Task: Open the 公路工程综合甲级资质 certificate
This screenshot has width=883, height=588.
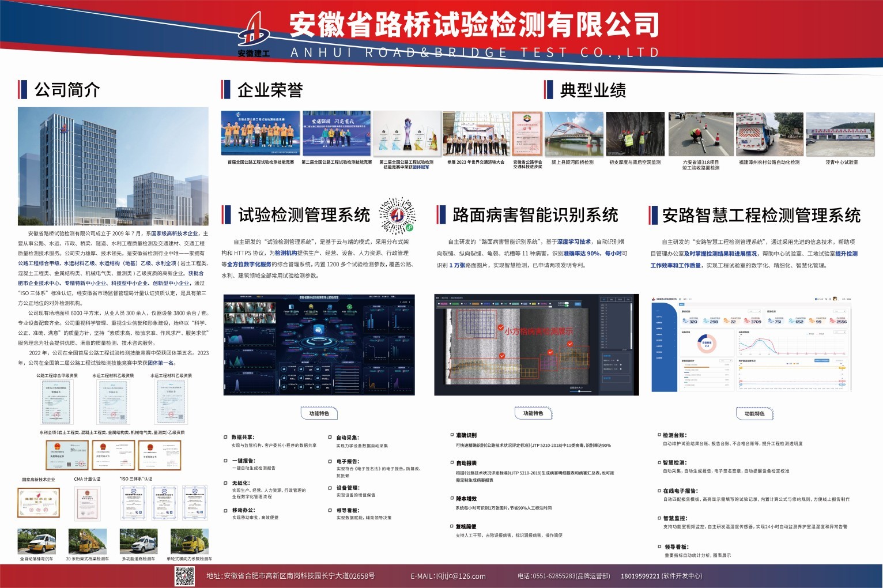Action: (x=56, y=402)
